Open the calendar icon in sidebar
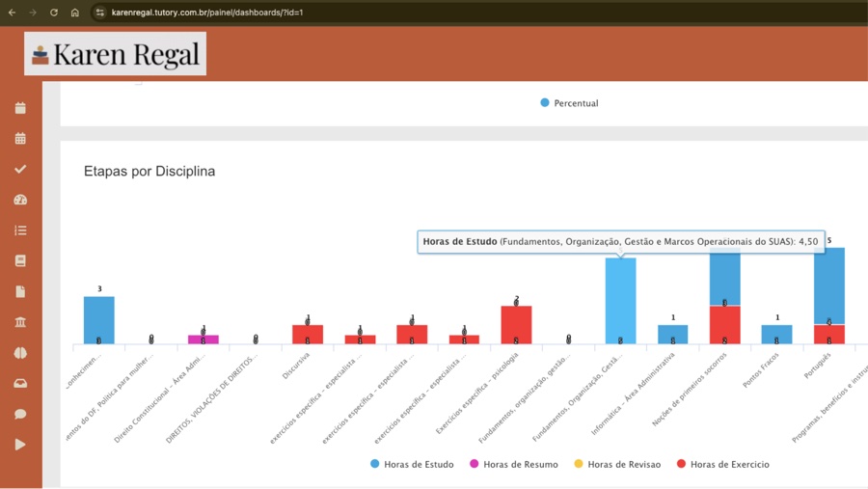This screenshot has height=489, width=868. [x=20, y=108]
